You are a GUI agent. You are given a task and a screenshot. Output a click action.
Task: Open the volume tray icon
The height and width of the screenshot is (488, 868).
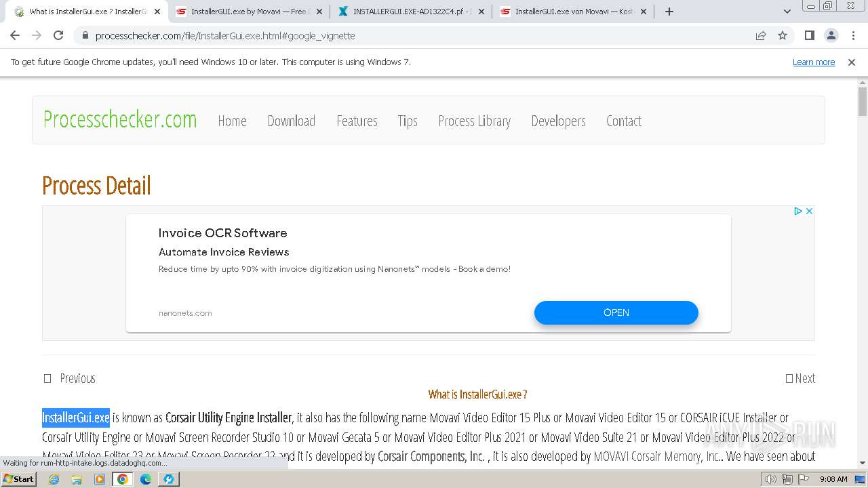click(771, 479)
